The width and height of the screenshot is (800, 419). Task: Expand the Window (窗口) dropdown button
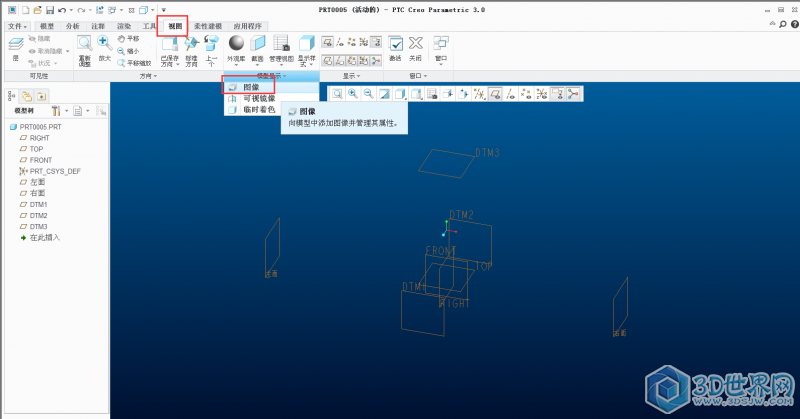(x=441, y=48)
